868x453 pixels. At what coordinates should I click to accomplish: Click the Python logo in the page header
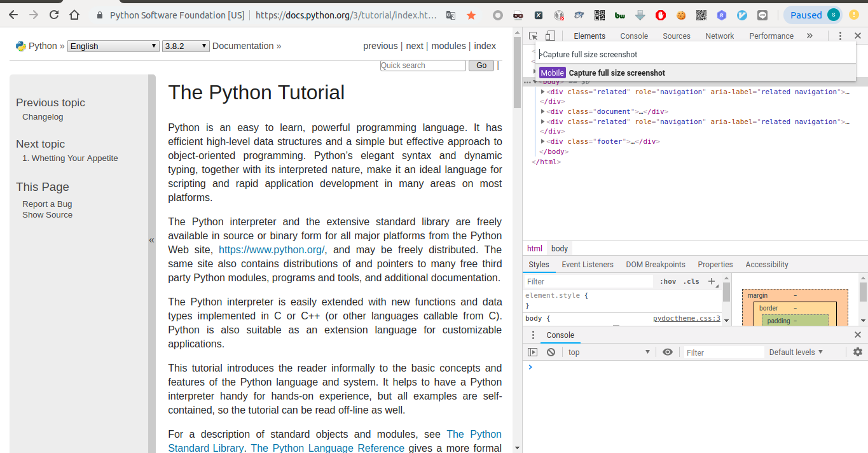point(21,45)
